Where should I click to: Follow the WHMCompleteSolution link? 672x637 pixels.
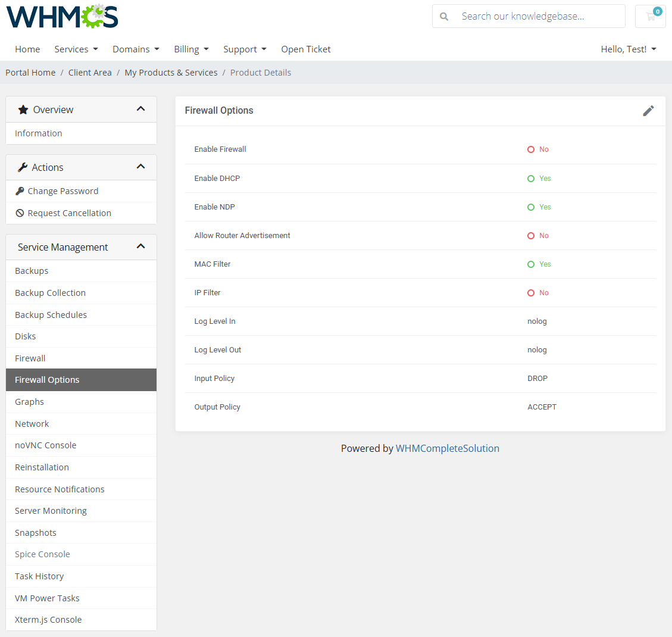coord(448,448)
